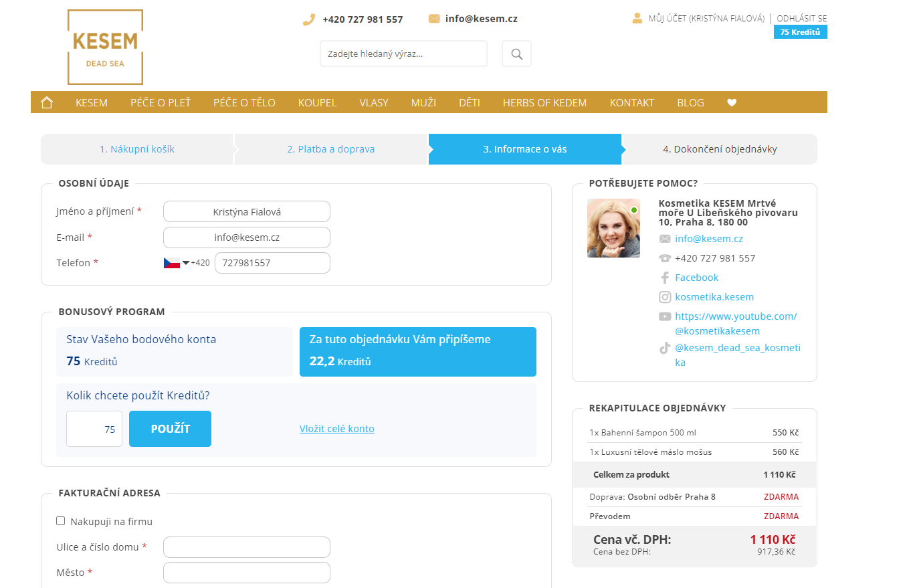Open the KESEM menu item
Image resolution: width=915 pixels, height=588 pixels.
tap(92, 102)
